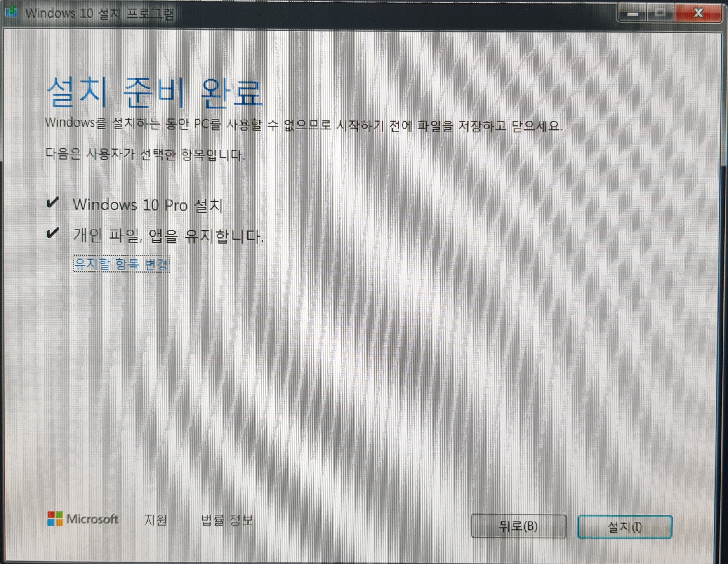Click the checkmark beside Windows 10 Pro 설치
This screenshot has width=728, height=564.
(53, 202)
